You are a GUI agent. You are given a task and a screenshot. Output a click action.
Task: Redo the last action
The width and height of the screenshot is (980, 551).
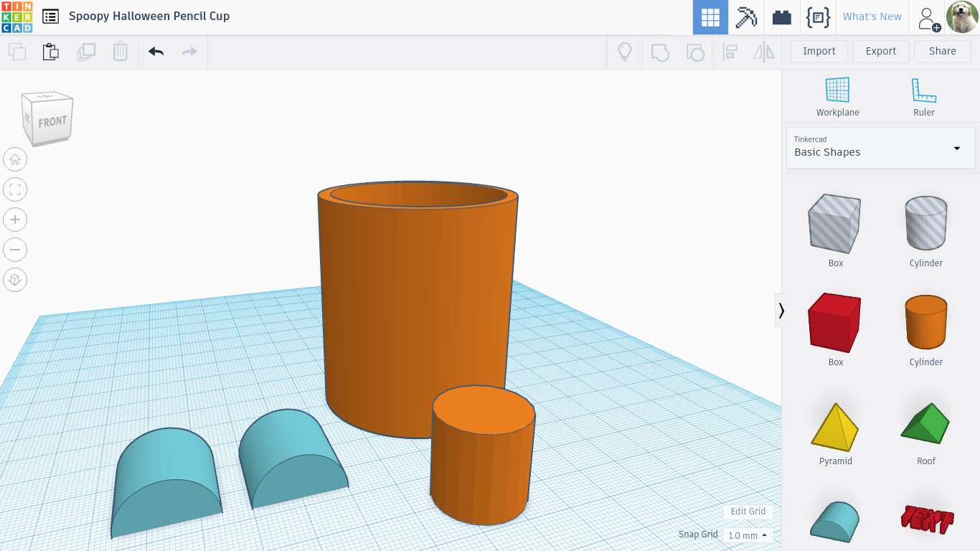point(189,52)
